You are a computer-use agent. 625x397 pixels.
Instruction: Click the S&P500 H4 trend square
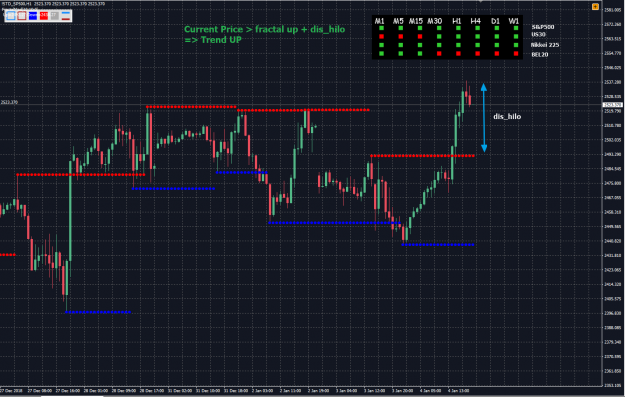(478, 28)
